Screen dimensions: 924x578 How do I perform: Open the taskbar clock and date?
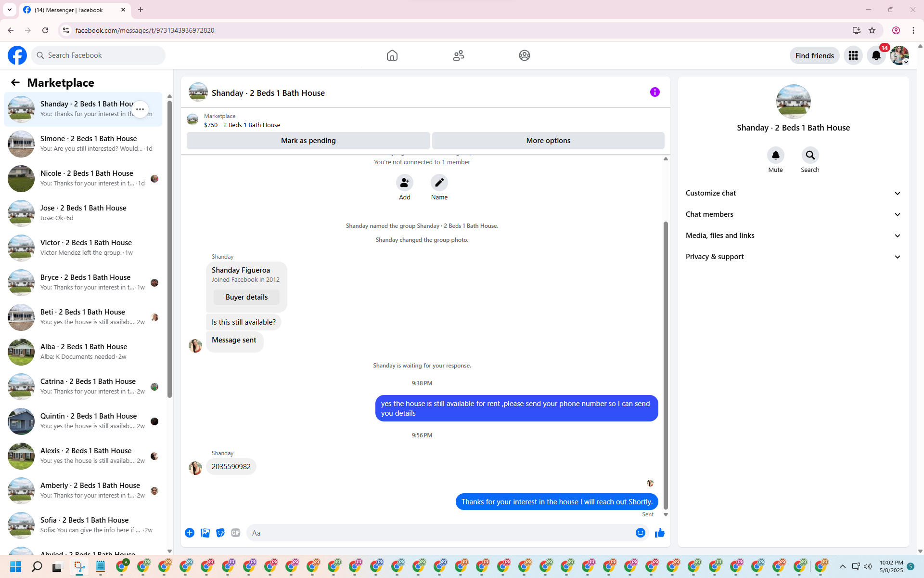pos(891,566)
